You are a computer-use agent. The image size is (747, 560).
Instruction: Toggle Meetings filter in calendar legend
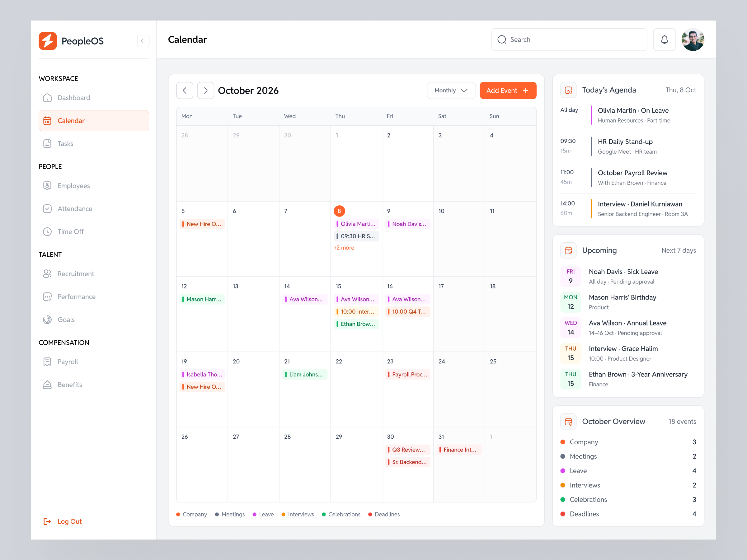pos(230,515)
